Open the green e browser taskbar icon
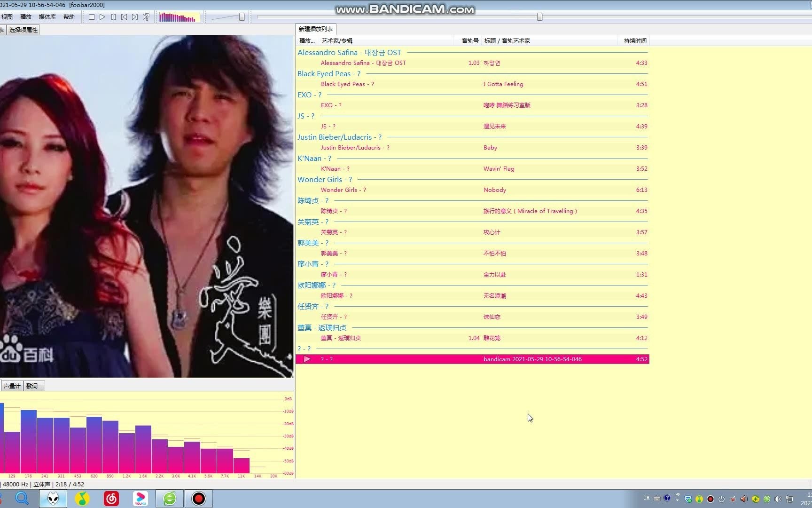Screen dimensions: 812x508 coord(170,499)
